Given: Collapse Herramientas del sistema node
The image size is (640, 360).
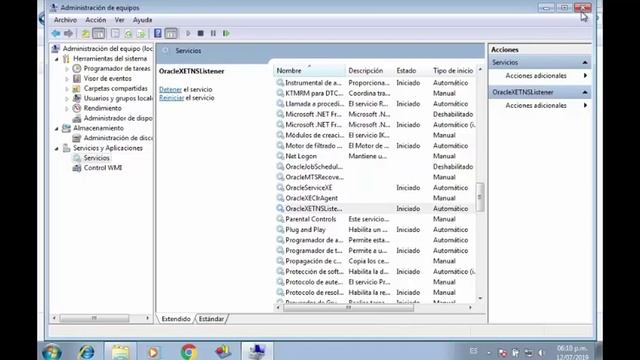Looking at the screenshot, I should tap(57, 59).
